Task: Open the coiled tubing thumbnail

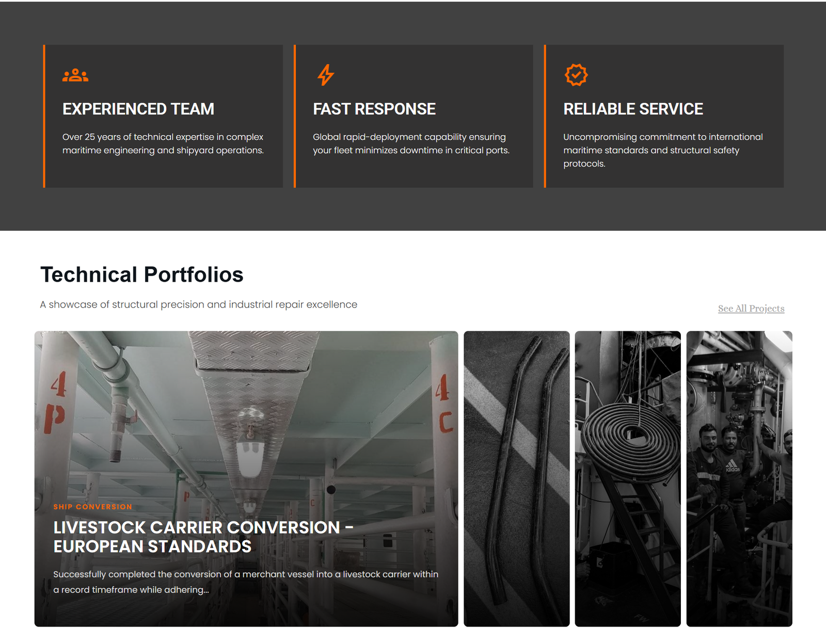Action: [x=628, y=479]
